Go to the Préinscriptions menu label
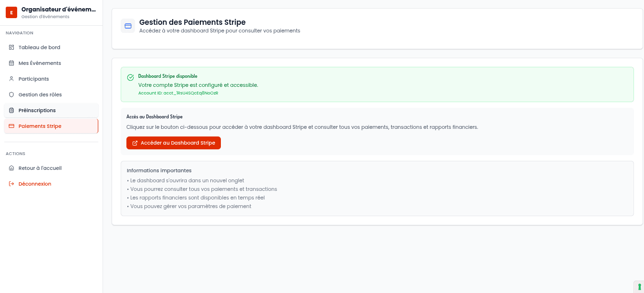 pyautogui.click(x=37, y=110)
